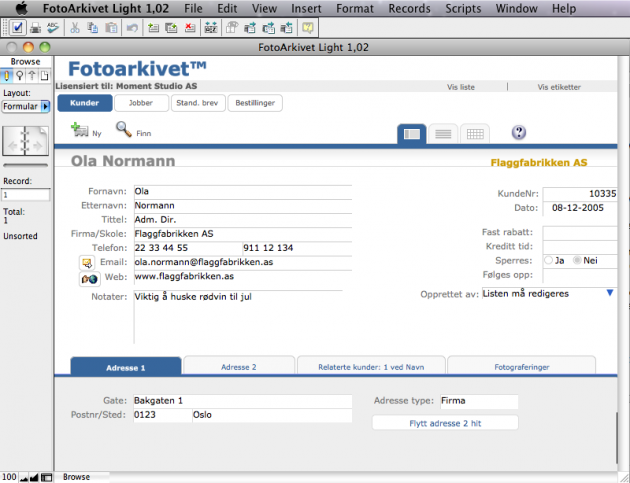The height and width of the screenshot is (483, 630).
Task: Select the Sperres Ja radio button
Action: (548, 260)
